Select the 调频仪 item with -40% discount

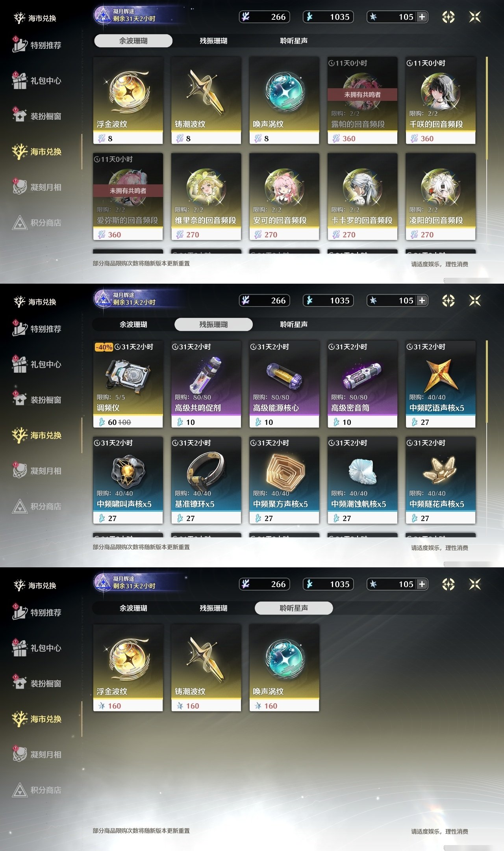128,384
